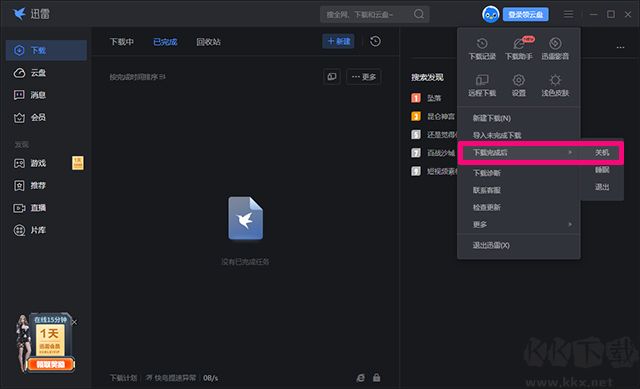
Task: Expand the 更多 submenu in the menu
Action: coord(519,225)
